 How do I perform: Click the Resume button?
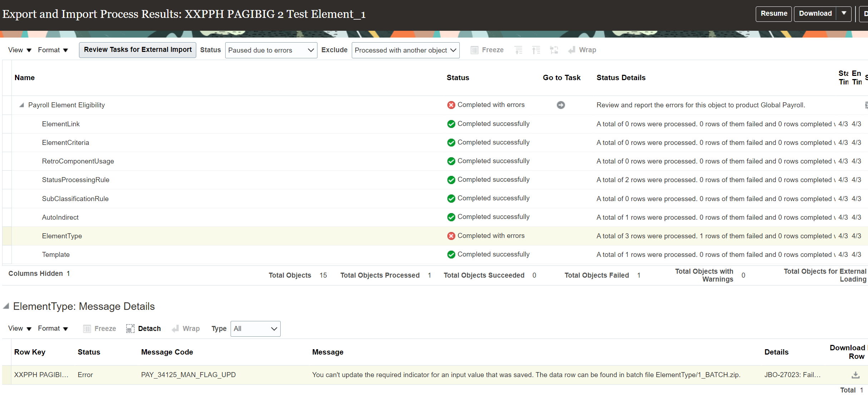[x=774, y=14]
